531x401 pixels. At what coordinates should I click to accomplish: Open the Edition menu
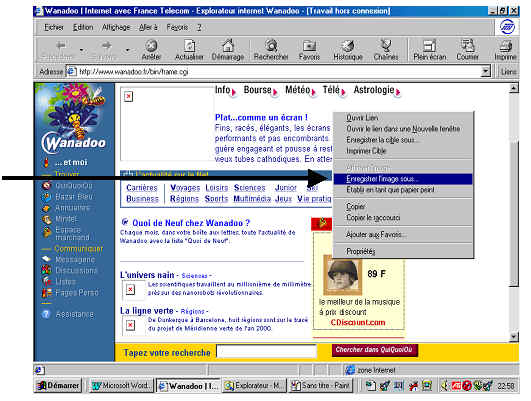click(x=83, y=27)
